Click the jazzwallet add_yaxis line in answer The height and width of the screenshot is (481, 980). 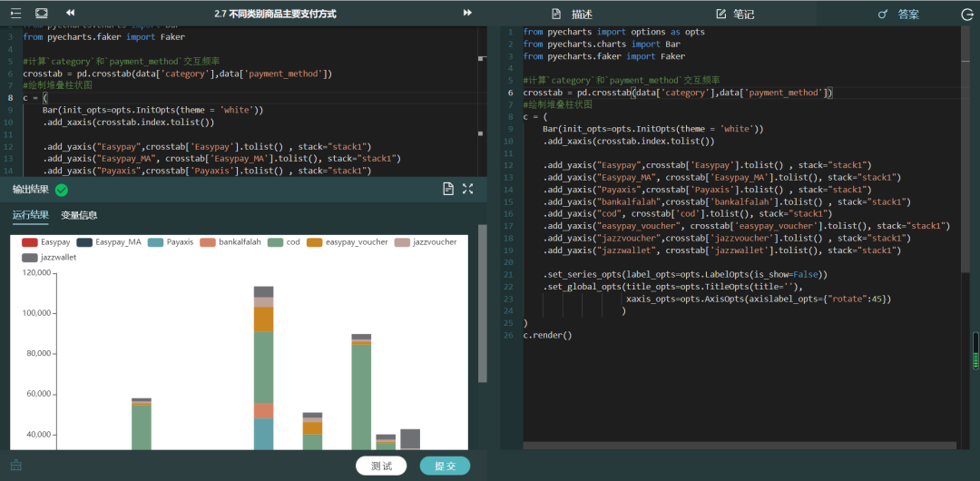(722, 250)
